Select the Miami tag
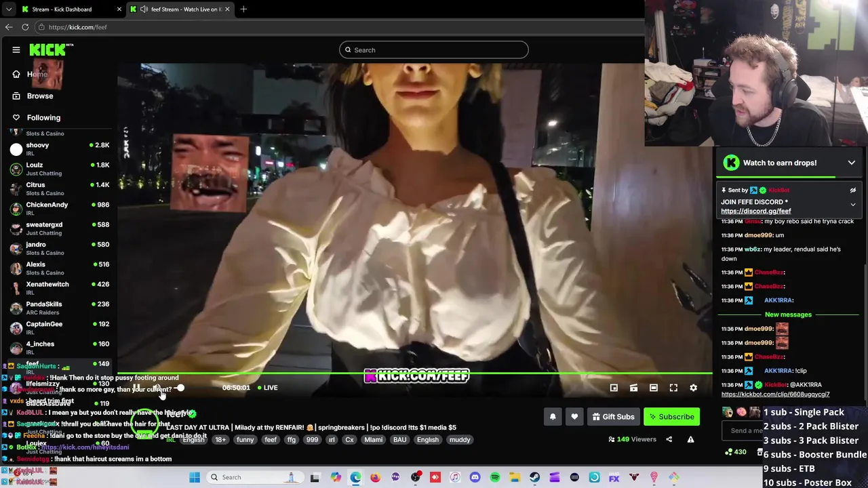The width and height of the screenshot is (868, 488). (x=373, y=440)
